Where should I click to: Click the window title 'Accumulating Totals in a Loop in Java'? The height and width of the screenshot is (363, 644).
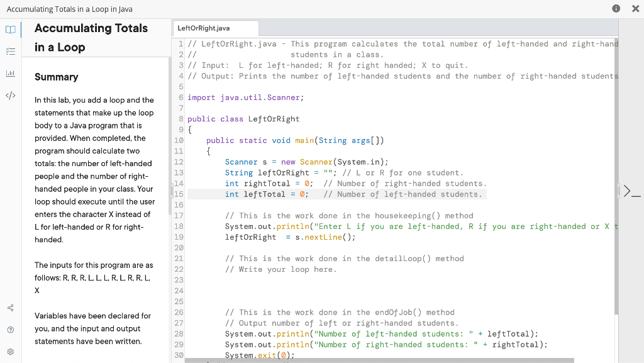pyautogui.click(x=69, y=9)
